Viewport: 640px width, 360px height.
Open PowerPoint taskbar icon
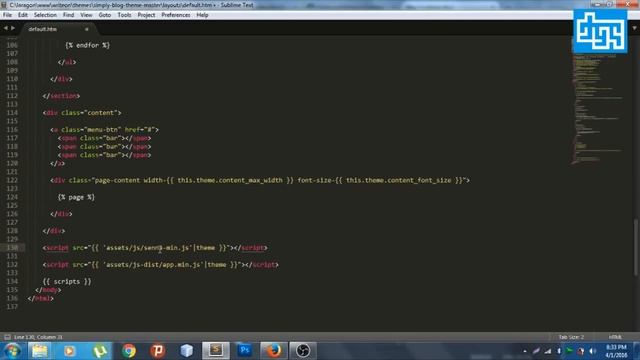[158, 351]
